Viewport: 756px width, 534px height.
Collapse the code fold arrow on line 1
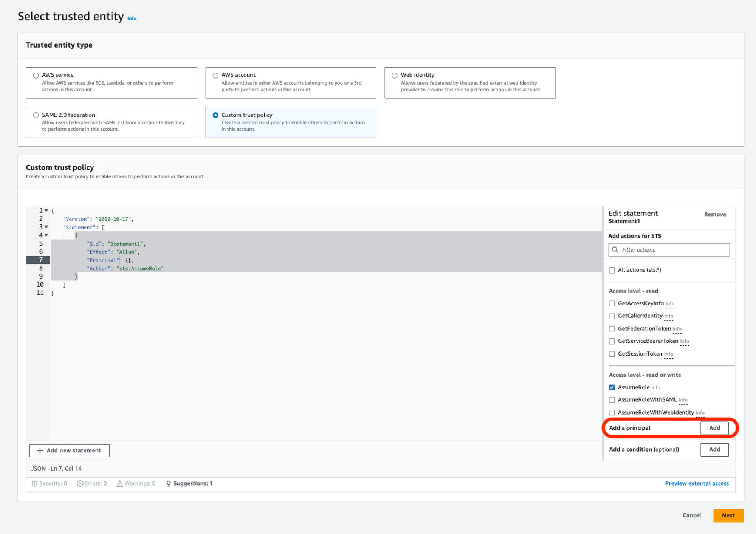pos(46,211)
